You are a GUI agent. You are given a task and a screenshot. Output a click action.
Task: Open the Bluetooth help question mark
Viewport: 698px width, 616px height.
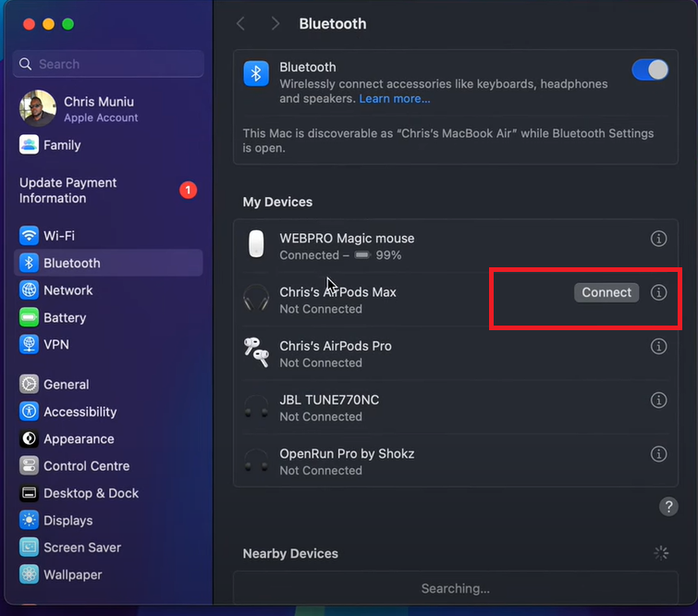pos(668,507)
